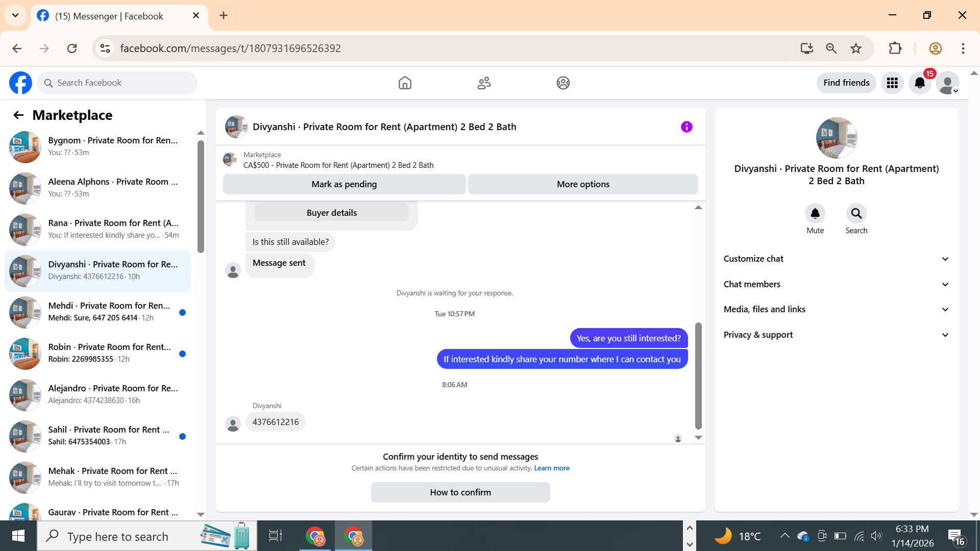Click the Learn more link

point(551,468)
